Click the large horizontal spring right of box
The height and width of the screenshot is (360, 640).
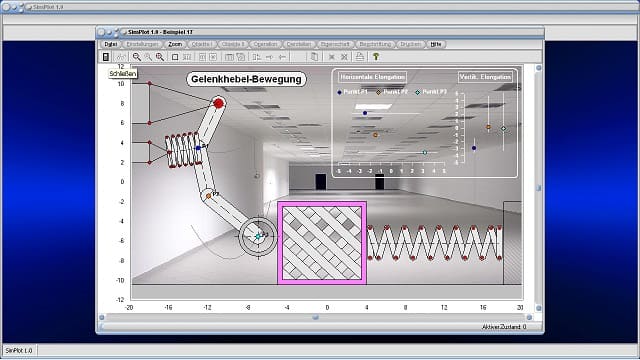point(435,243)
